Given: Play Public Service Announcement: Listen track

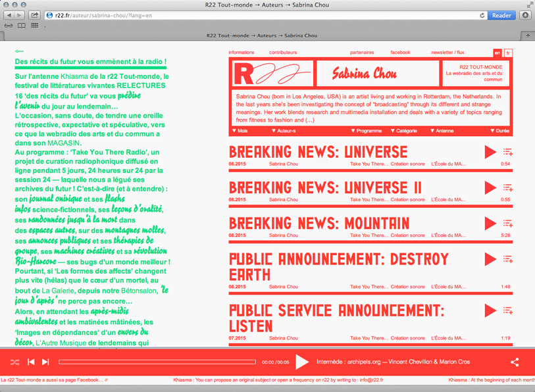Looking at the screenshot, I should [490, 310].
